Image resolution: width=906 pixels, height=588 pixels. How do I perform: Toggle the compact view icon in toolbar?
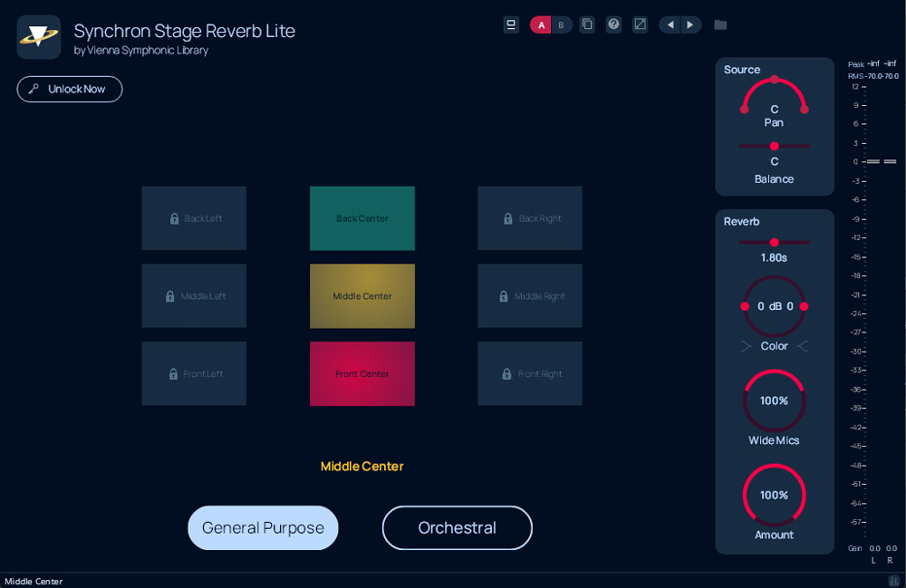click(x=511, y=24)
